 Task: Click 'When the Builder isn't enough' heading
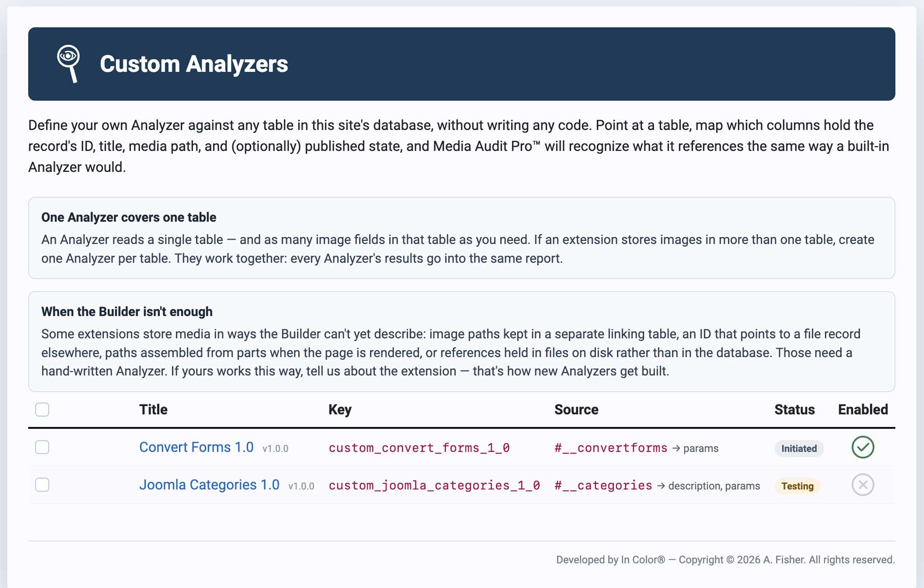(x=127, y=311)
